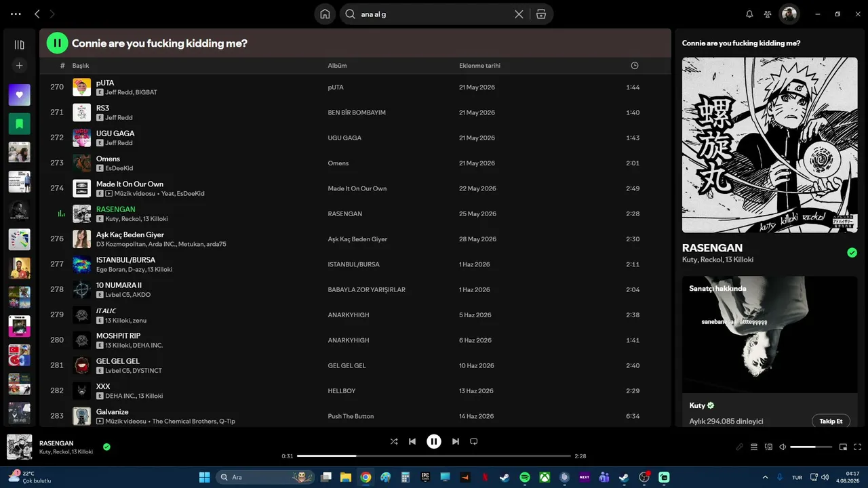Toggle repeat mode
Screen dimensions: 868x488
click(474, 441)
